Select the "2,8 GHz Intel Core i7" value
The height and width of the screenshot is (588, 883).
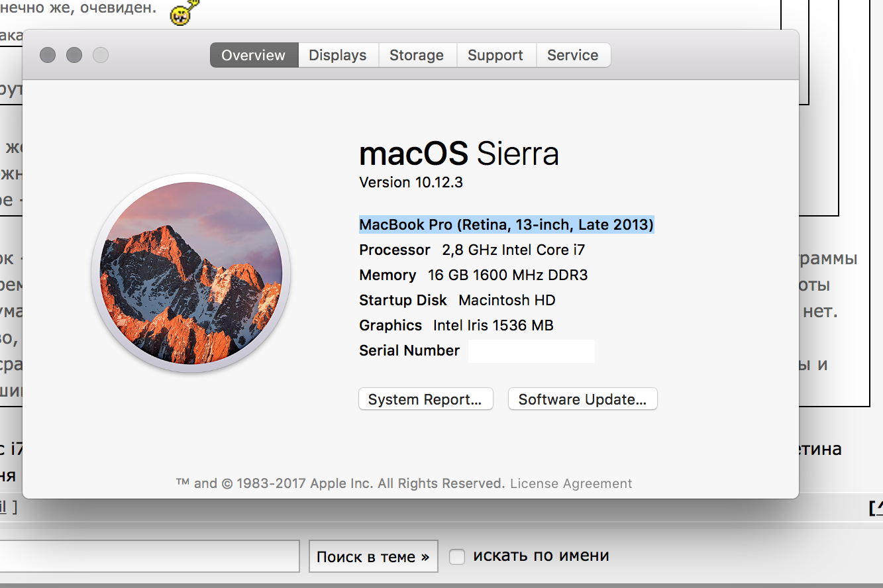(x=513, y=250)
